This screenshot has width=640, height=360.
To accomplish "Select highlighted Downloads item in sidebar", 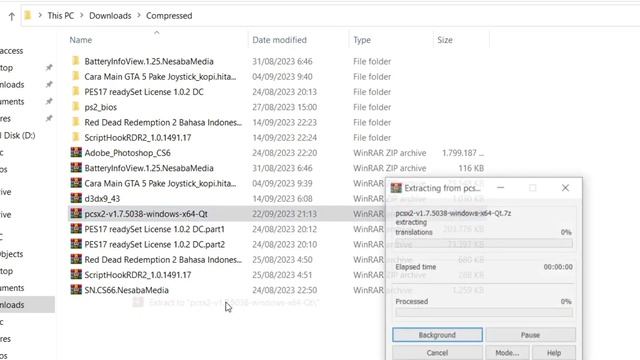I will tap(27, 304).
